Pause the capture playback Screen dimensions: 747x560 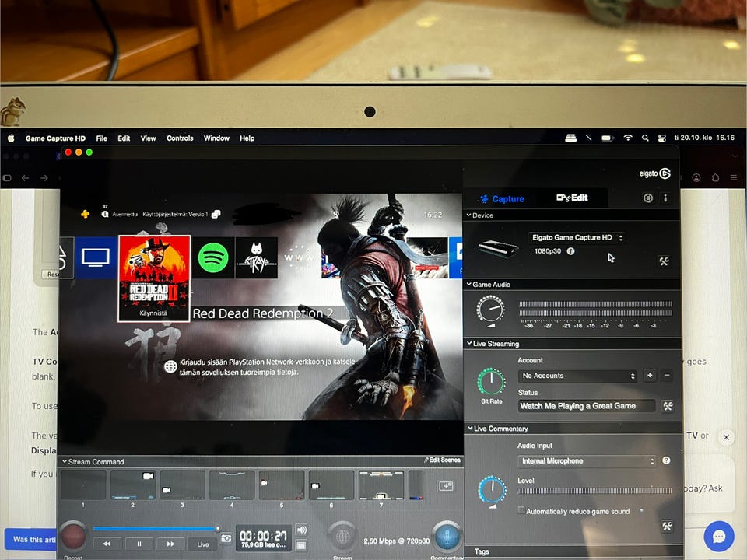coord(139,544)
